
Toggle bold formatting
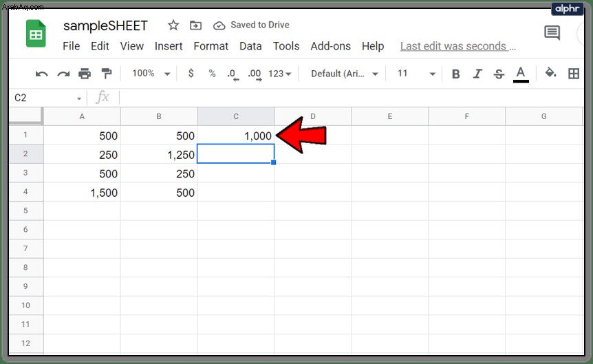(455, 74)
